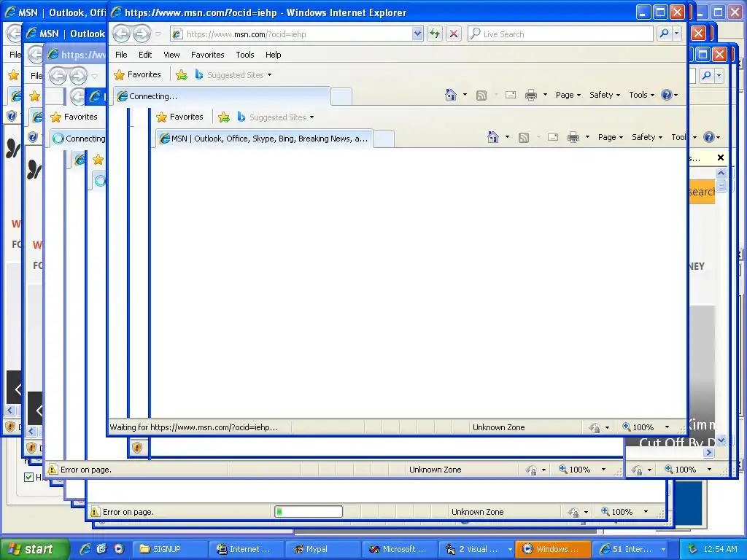Add to Favorites Bar icon above Connecting tab
Image resolution: width=747 pixels, height=560 pixels.
tap(182, 75)
